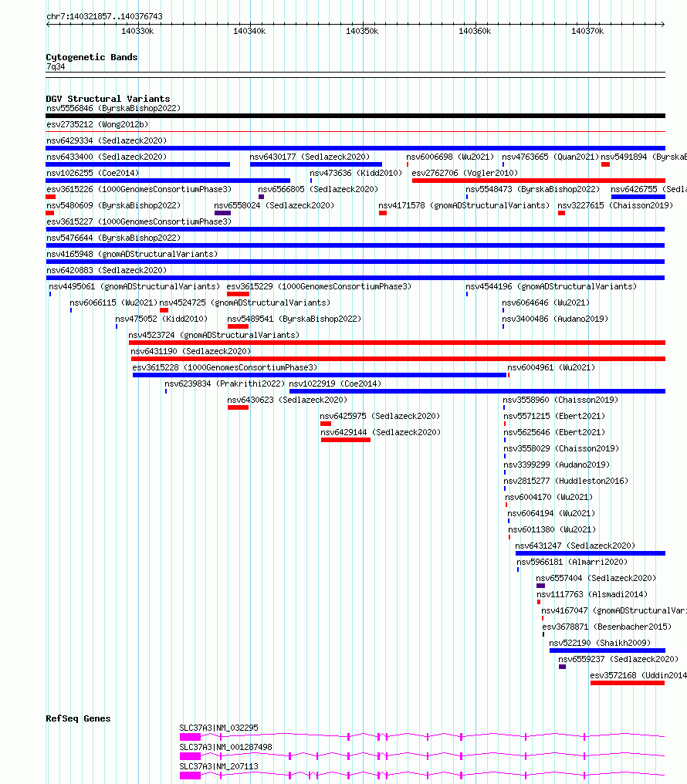Click nsv6064646 (Wu2021) label
The width and height of the screenshot is (687, 784).
546,302
